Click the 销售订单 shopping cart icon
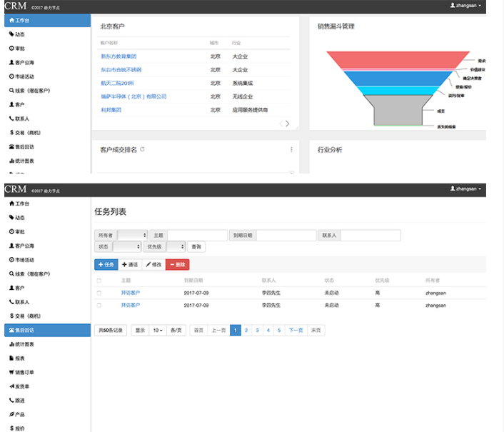Viewport: 504px width, 432px height. [x=11, y=372]
